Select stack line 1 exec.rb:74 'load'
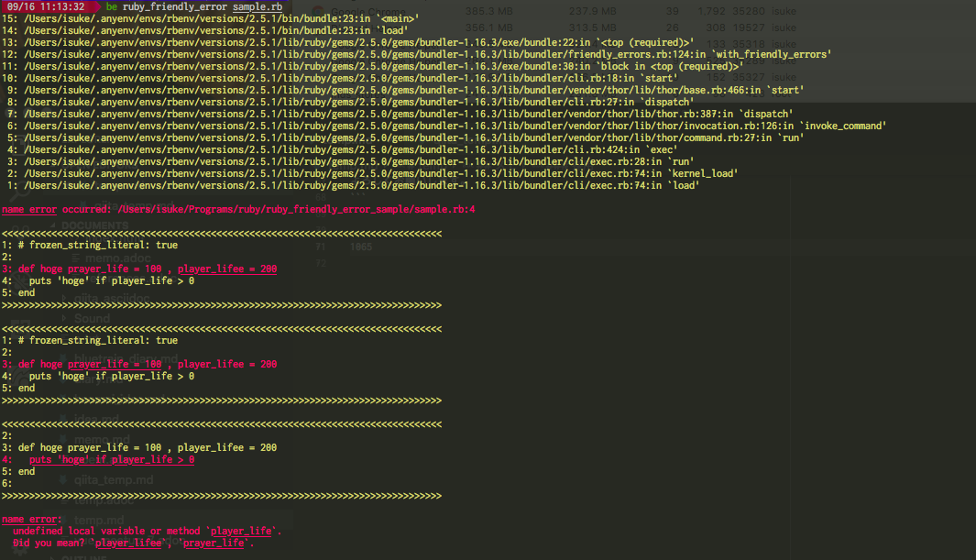The width and height of the screenshot is (976, 560). click(353, 185)
